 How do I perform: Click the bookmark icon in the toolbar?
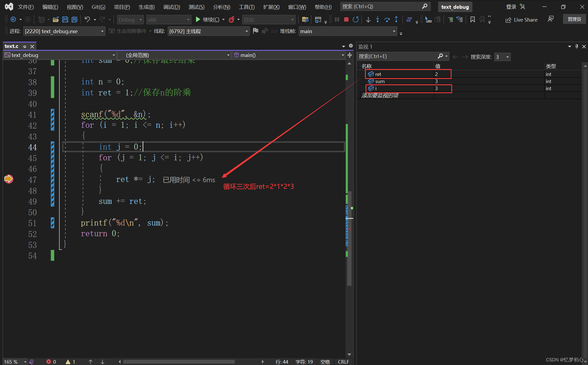(473, 19)
